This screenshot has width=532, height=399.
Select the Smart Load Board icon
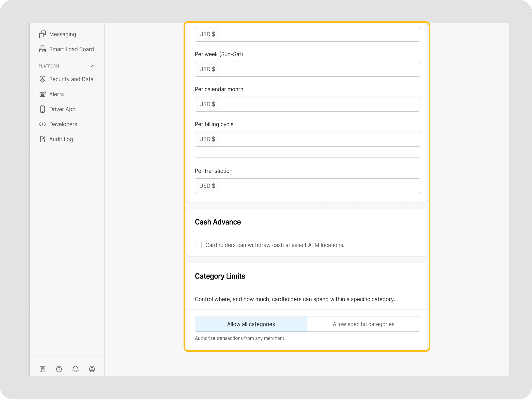43,49
